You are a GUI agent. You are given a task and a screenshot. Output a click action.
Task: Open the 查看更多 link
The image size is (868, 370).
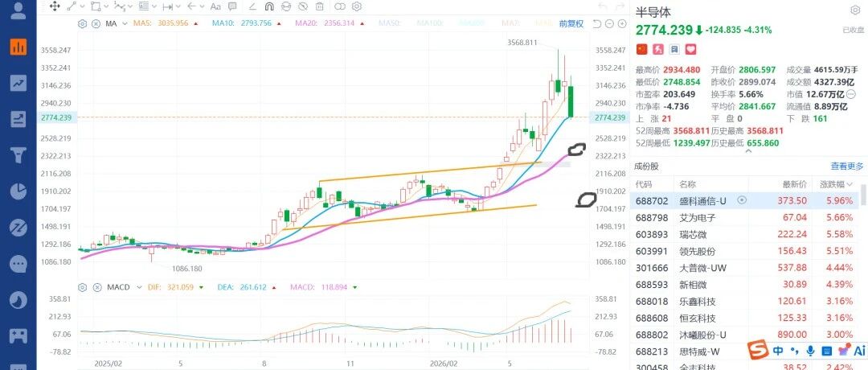point(847,166)
